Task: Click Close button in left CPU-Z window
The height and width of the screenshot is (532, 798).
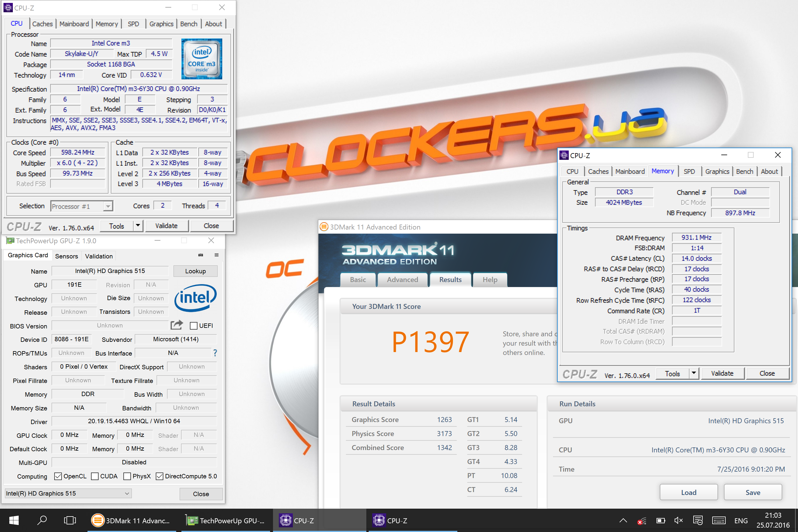Action: 211,226
